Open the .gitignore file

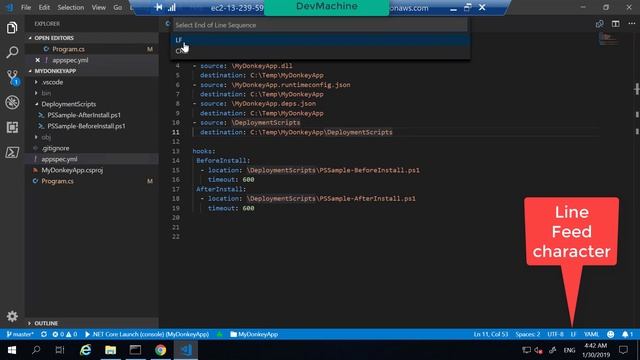pyautogui.click(x=55, y=148)
